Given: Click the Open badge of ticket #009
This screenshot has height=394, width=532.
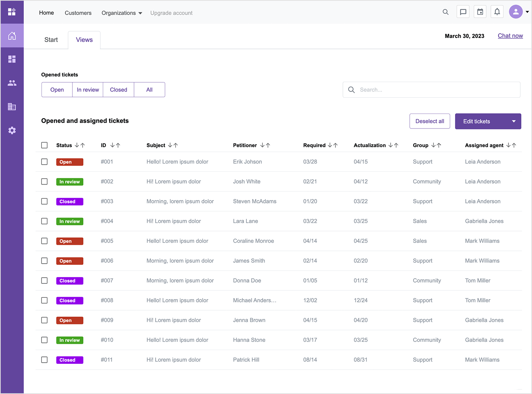Looking at the screenshot, I should pyautogui.click(x=70, y=321).
